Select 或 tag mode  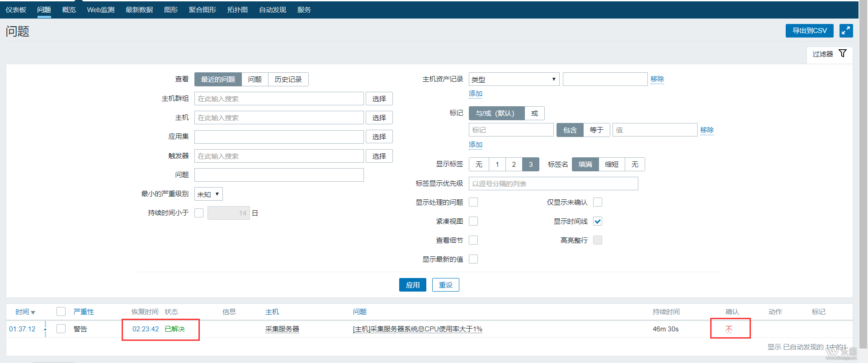(534, 113)
